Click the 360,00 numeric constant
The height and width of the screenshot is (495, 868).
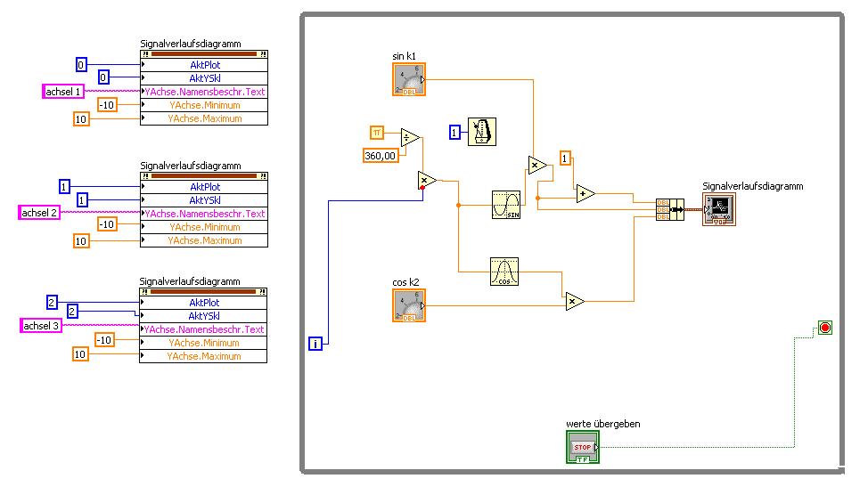point(381,156)
